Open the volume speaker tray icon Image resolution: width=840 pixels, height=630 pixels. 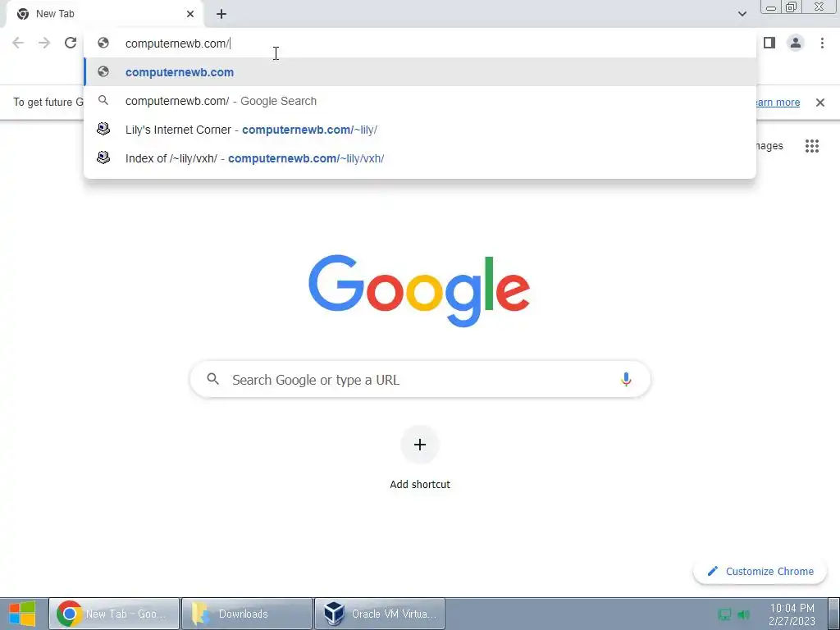pos(743,614)
